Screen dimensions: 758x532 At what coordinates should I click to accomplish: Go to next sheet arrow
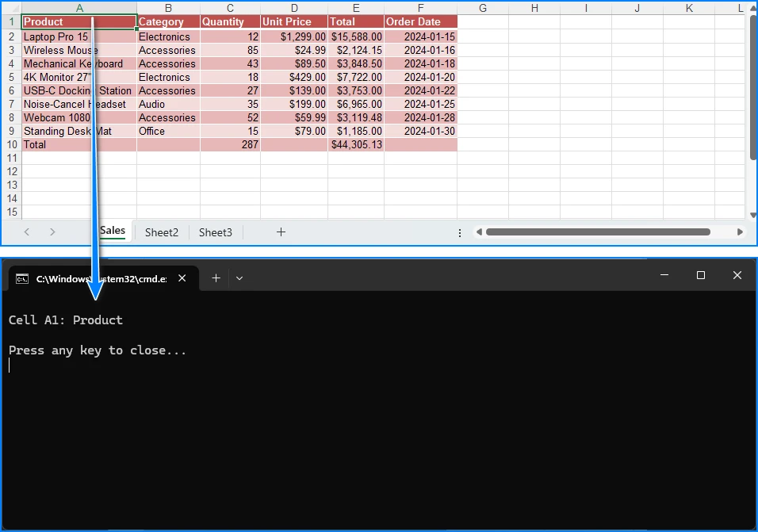tap(52, 232)
